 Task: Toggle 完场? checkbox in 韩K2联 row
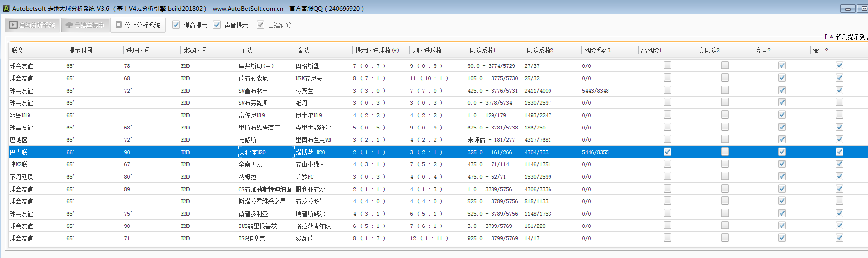coord(781,164)
